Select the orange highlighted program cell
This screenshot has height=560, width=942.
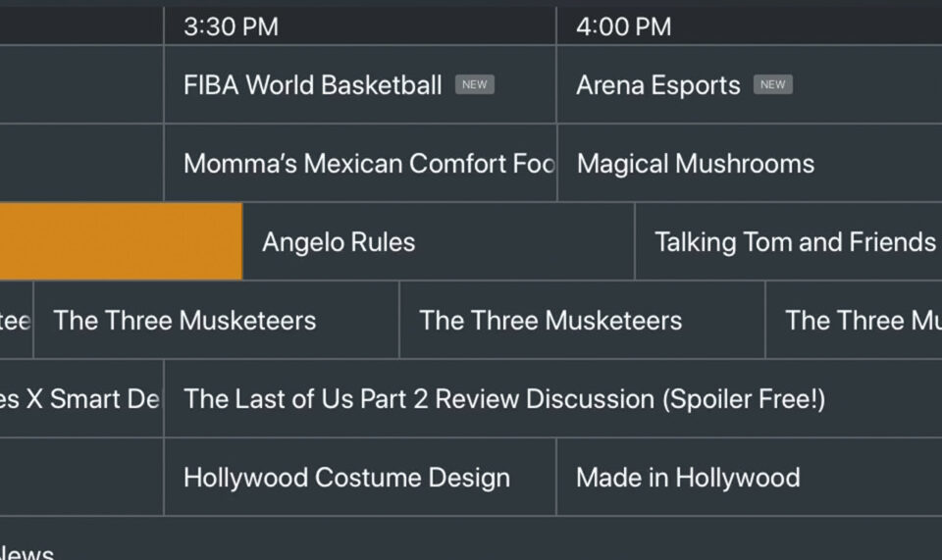point(120,241)
